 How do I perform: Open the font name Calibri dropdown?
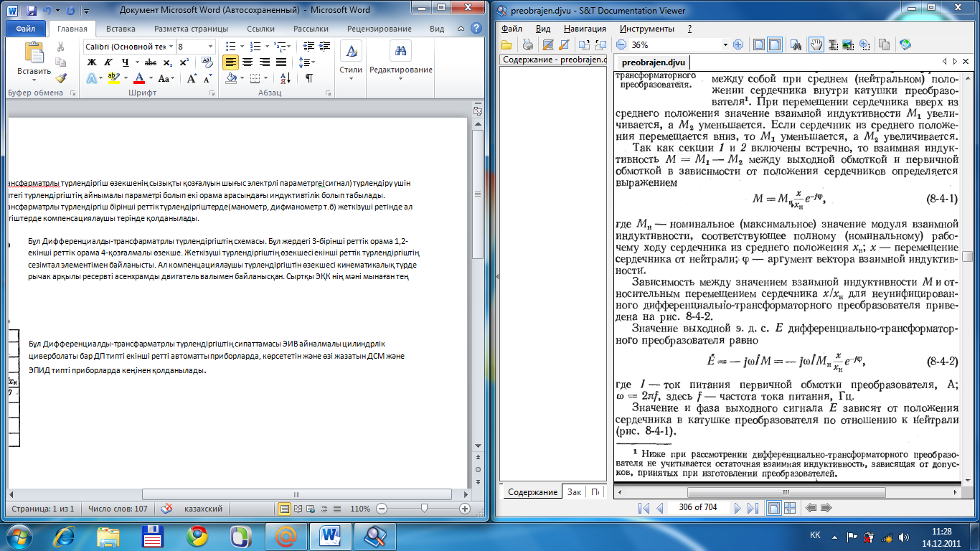[x=171, y=47]
